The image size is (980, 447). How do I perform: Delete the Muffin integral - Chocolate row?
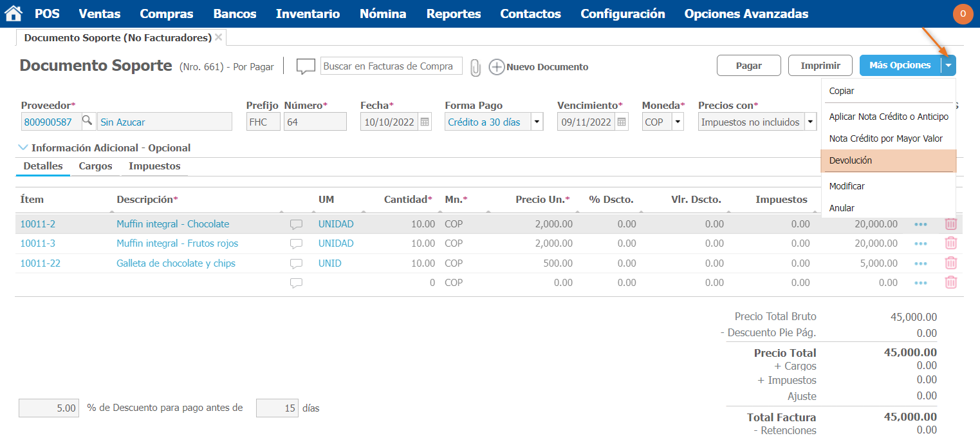coord(950,224)
